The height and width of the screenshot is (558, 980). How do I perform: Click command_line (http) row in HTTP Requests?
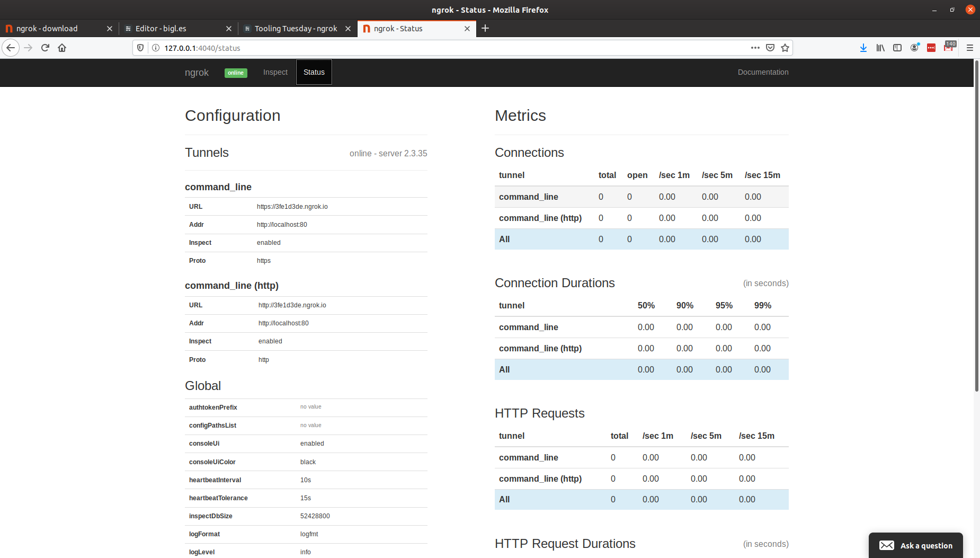pyautogui.click(x=642, y=479)
